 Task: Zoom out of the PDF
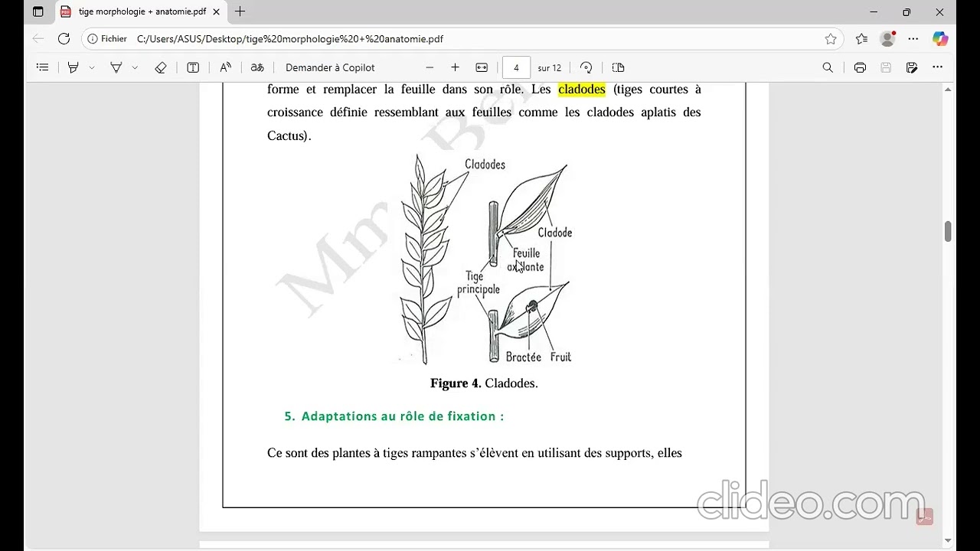(x=430, y=67)
